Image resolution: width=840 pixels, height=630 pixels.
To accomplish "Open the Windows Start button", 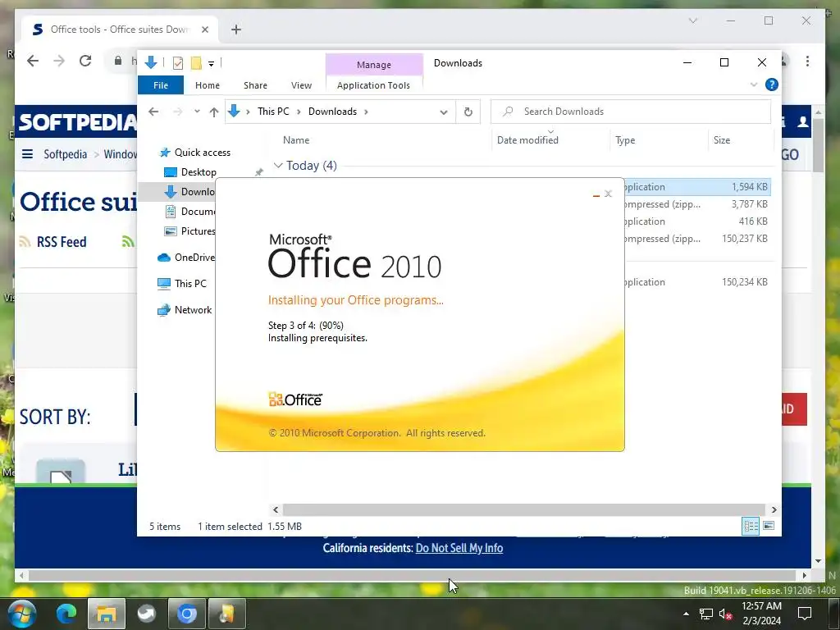I will (21, 614).
